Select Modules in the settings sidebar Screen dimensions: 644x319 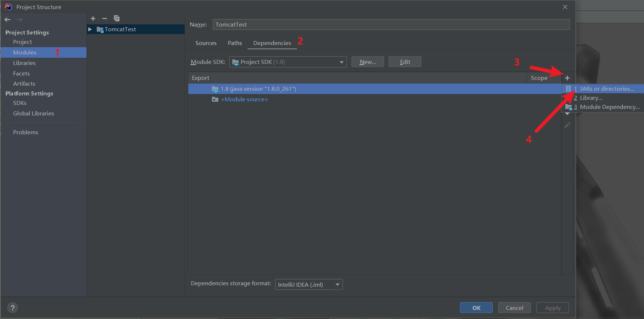tap(44, 53)
